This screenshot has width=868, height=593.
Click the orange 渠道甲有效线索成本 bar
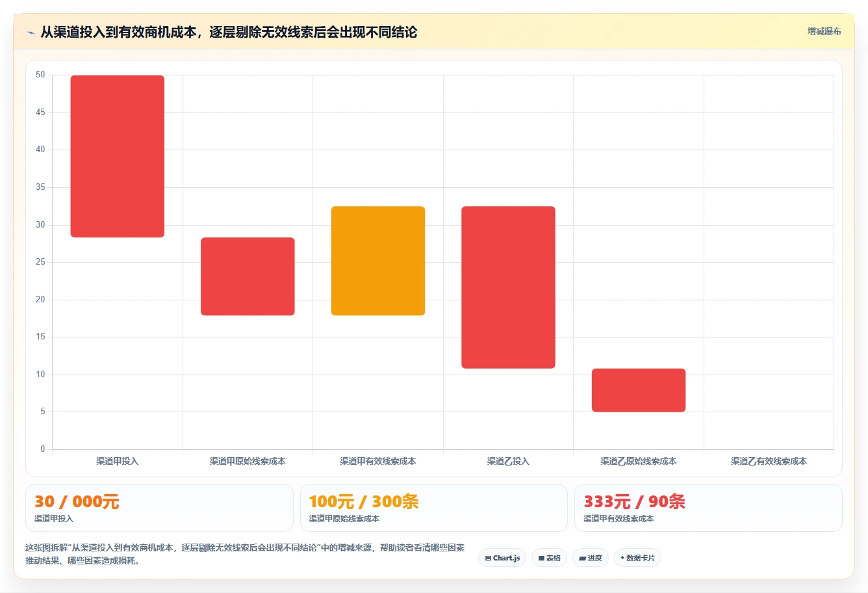pyautogui.click(x=378, y=261)
